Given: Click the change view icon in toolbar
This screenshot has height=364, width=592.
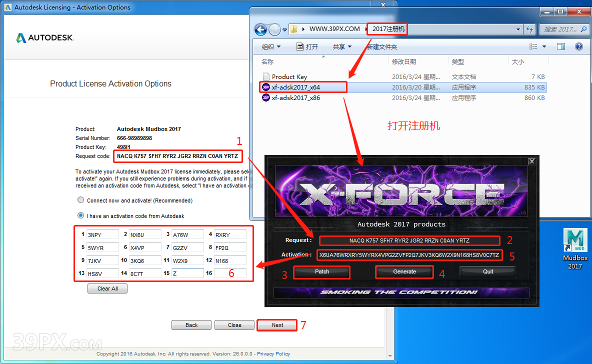Looking at the screenshot, I should (533, 46).
